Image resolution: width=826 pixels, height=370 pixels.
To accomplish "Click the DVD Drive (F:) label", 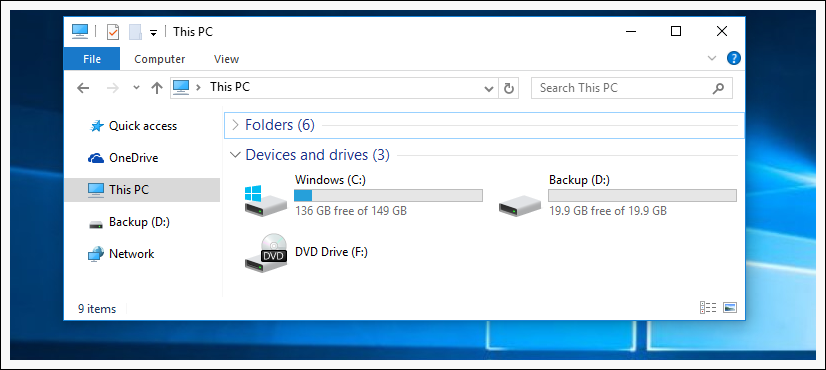I will [331, 252].
